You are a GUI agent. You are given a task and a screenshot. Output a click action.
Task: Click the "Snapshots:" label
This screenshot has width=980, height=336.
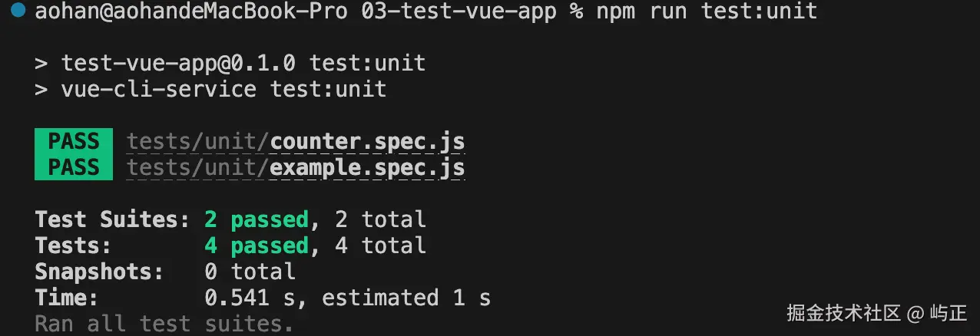99,272
